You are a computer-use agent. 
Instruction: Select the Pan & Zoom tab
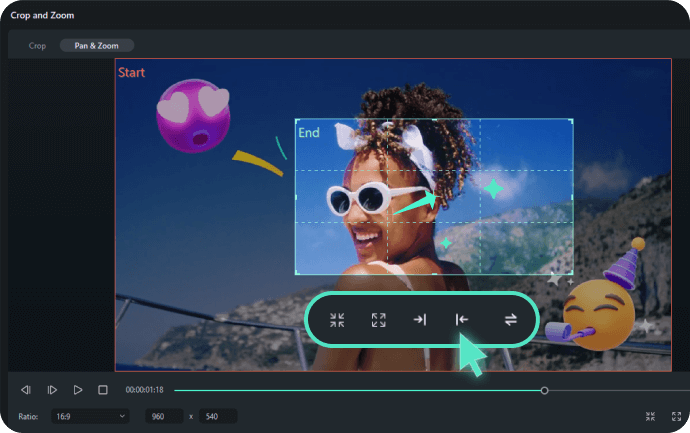96,45
